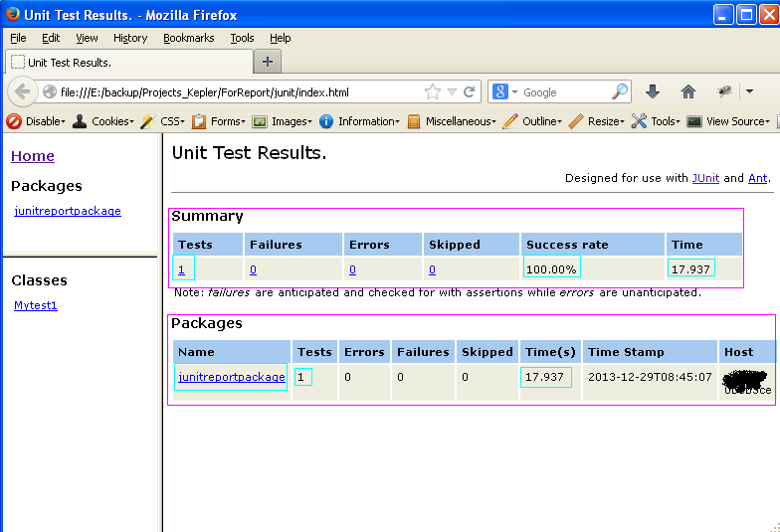
Task: Click the Failures count link 0 in Summary
Action: [253, 269]
